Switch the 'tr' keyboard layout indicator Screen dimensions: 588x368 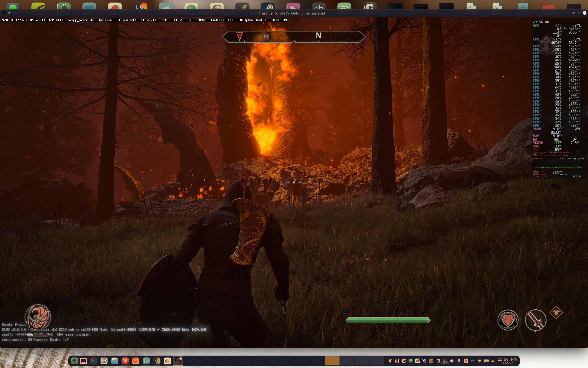point(473,361)
